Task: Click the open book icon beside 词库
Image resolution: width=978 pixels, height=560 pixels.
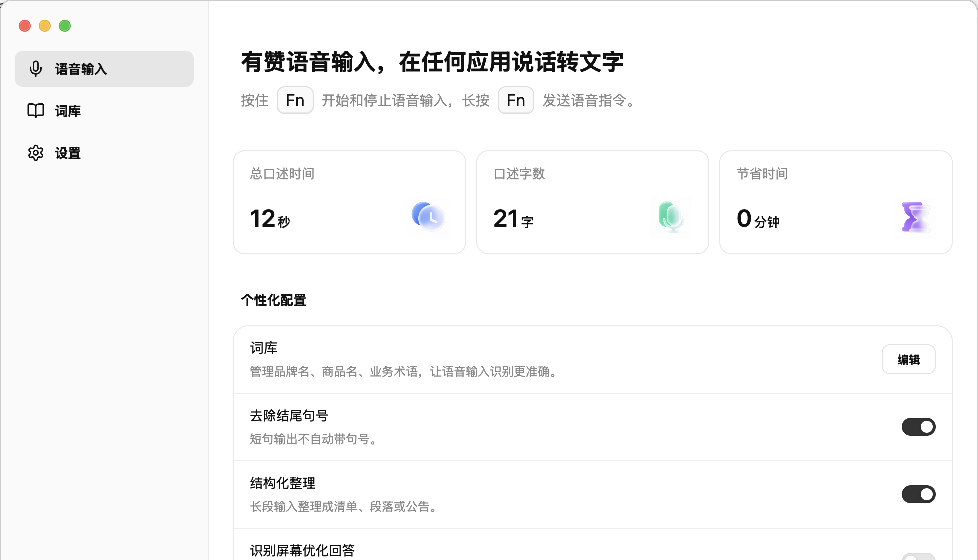Action: click(x=36, y=111)
